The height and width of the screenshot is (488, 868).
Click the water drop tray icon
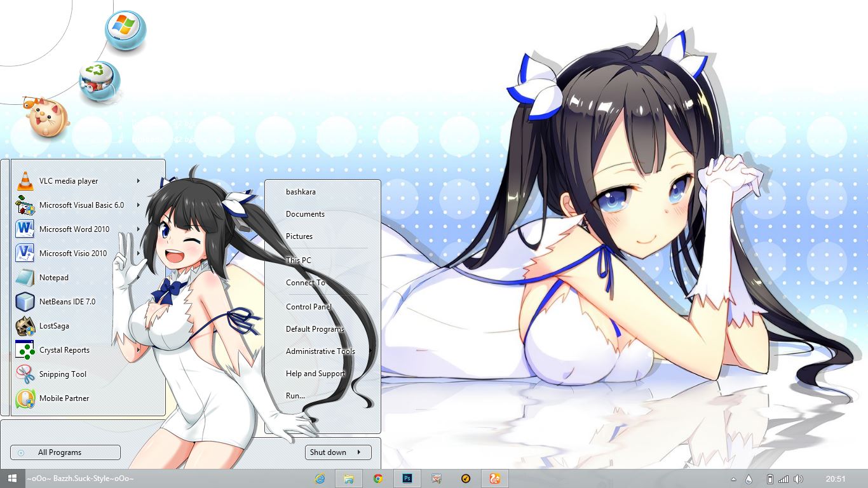(x=749, y=479)
